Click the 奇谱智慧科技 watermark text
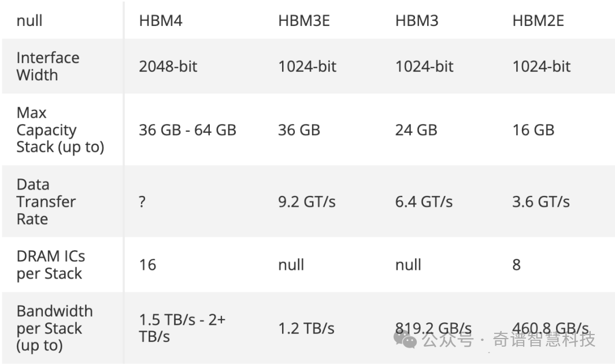The image size is (615, 364). tap(544, 339)
